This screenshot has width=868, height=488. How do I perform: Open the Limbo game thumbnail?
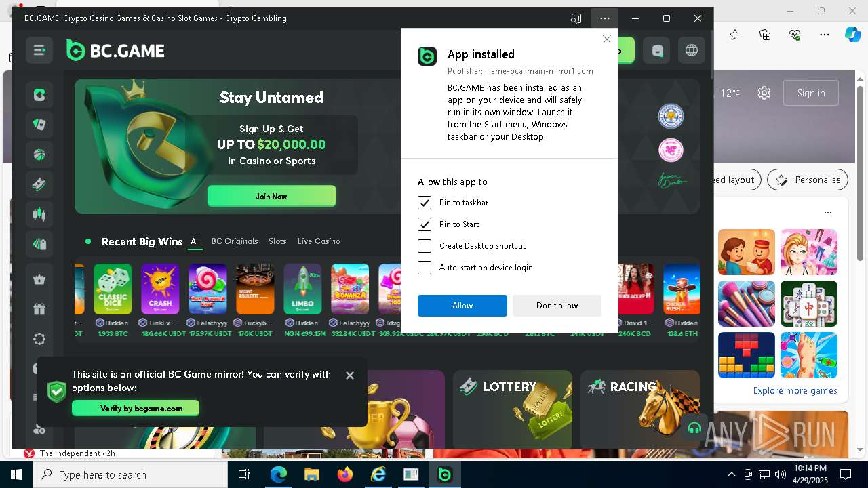pos(302,289)
